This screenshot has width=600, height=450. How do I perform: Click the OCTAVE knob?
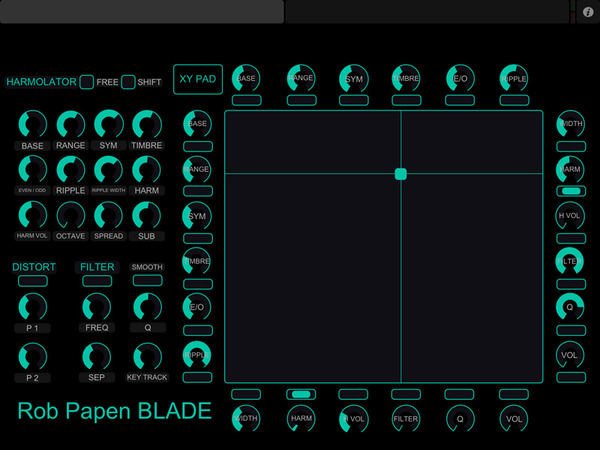[x=71, y=215]
